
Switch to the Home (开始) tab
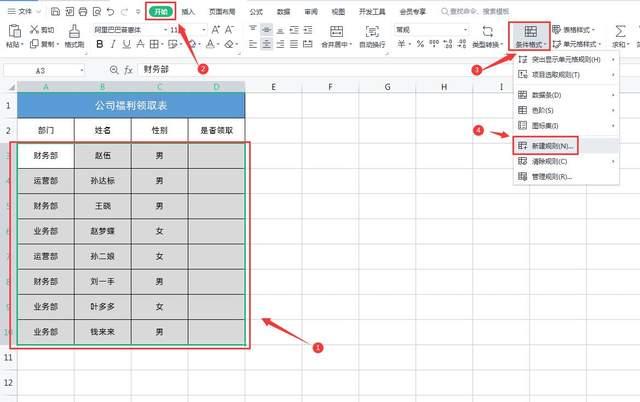[x=161, y=11]
